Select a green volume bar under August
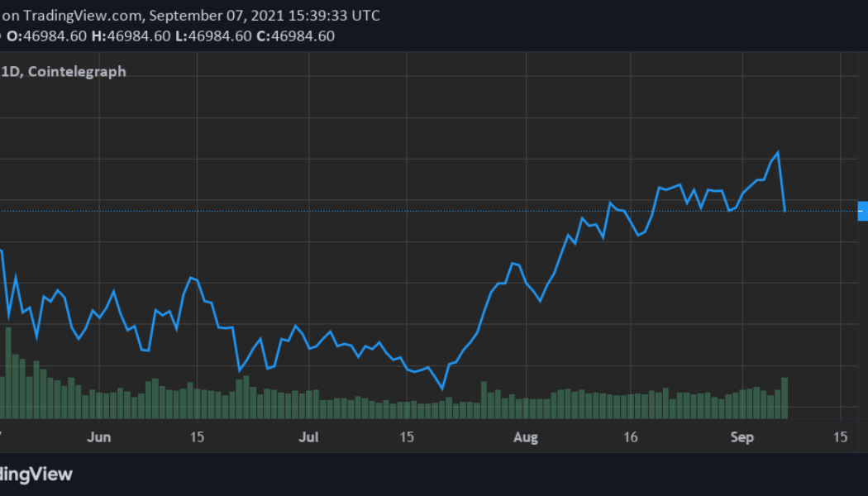868x496 pixels. click(527, 405)
